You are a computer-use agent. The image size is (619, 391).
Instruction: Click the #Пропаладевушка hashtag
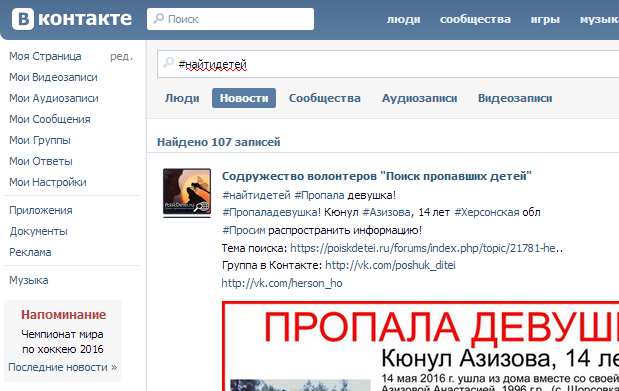[271, 212]
